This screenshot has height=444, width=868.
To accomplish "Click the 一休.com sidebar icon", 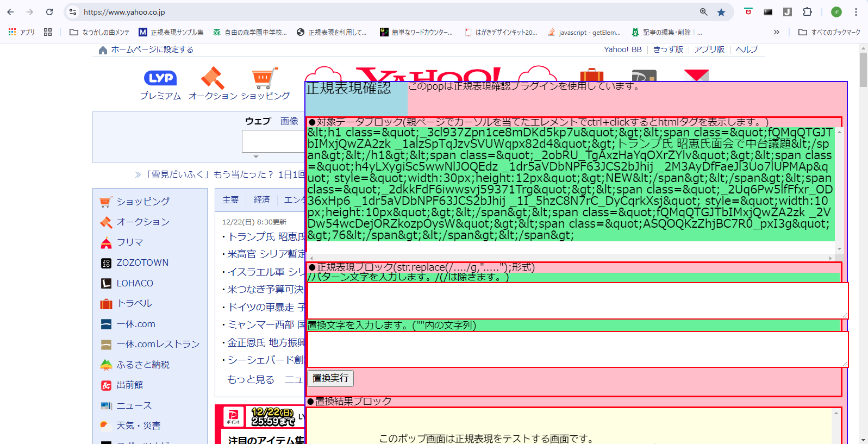I will coord(106,324).
